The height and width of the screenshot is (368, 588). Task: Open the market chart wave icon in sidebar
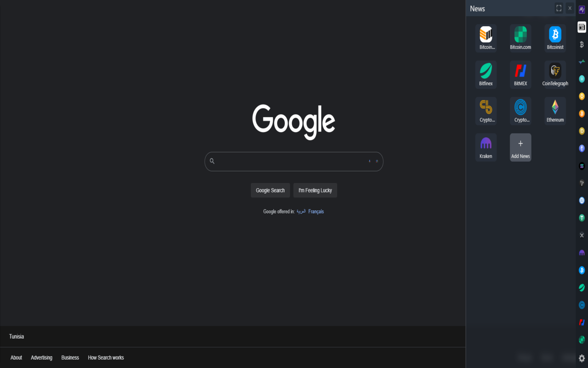[582, 62]
